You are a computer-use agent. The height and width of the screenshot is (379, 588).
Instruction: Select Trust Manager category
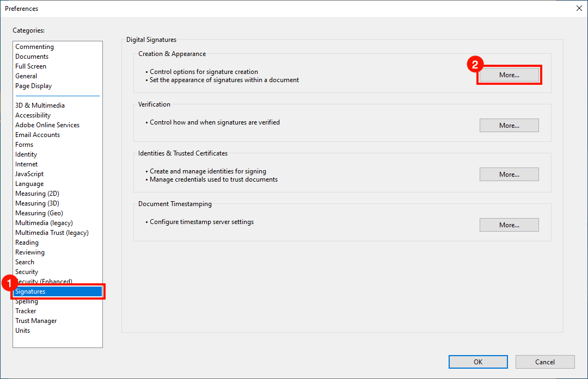[x=36, y=321]
